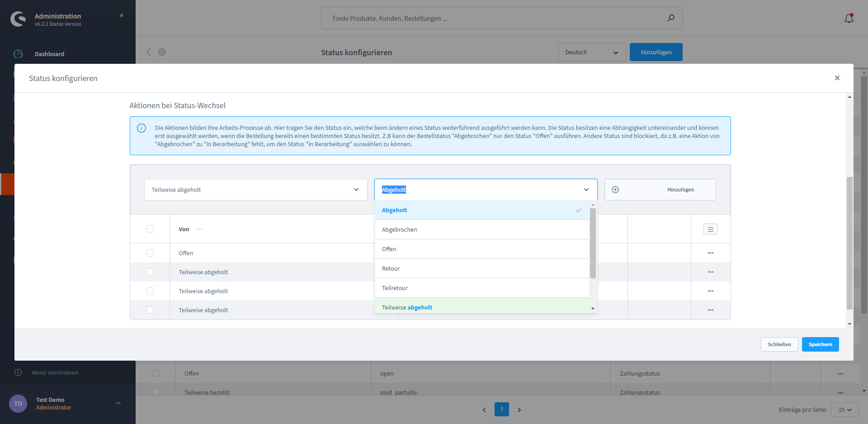Go back with the left chevron

pos(148,52)
